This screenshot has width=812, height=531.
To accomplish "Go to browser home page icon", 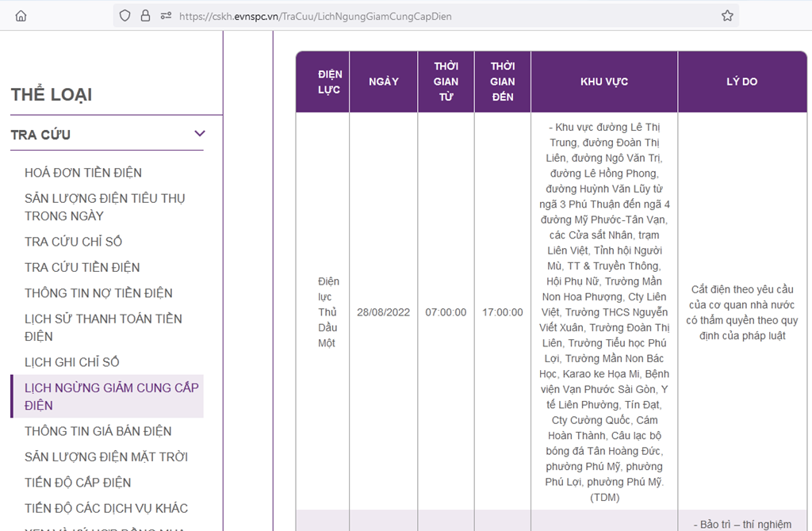I will click(x=21, y=16).
